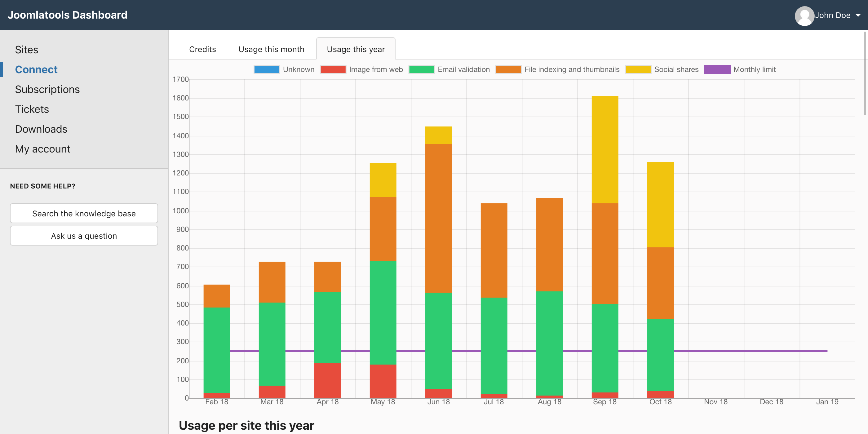Screen dimensions: 868x434
Task: Click File indexing and thumbnails orange swatch
Action: 508,69
